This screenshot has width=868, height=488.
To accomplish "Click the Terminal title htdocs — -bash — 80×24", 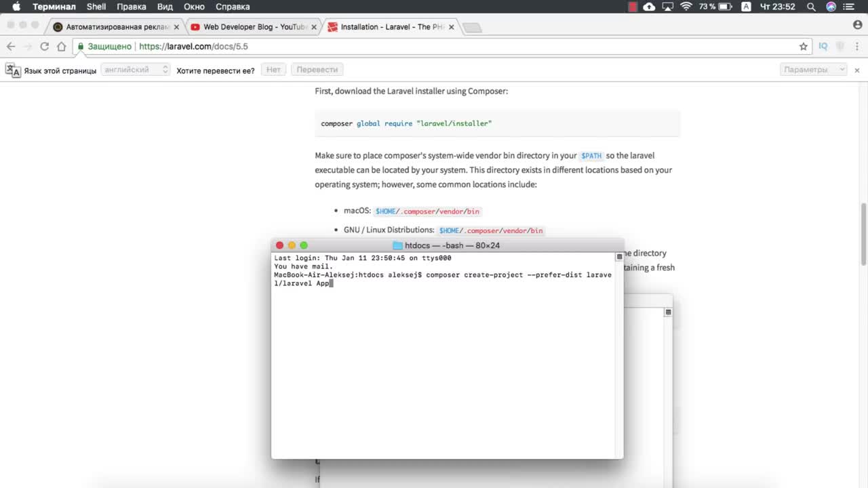I will pyautogui.click(x=452, y=245).
